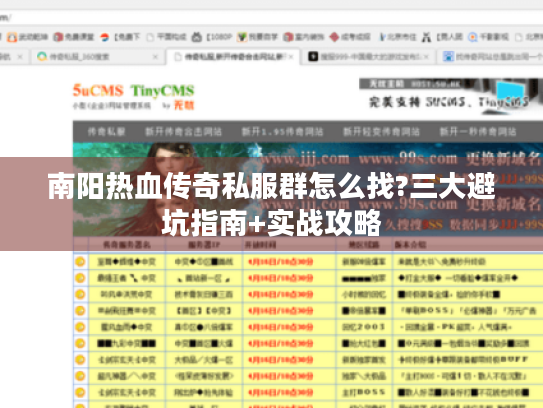Open the 平面构成 bookmark

tap(167, 37)
